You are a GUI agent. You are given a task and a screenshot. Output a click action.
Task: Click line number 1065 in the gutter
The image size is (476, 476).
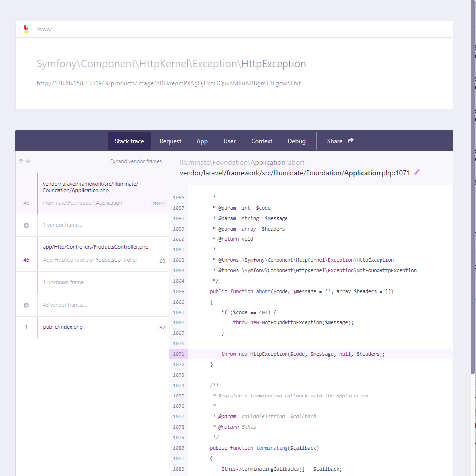[179, 292]
